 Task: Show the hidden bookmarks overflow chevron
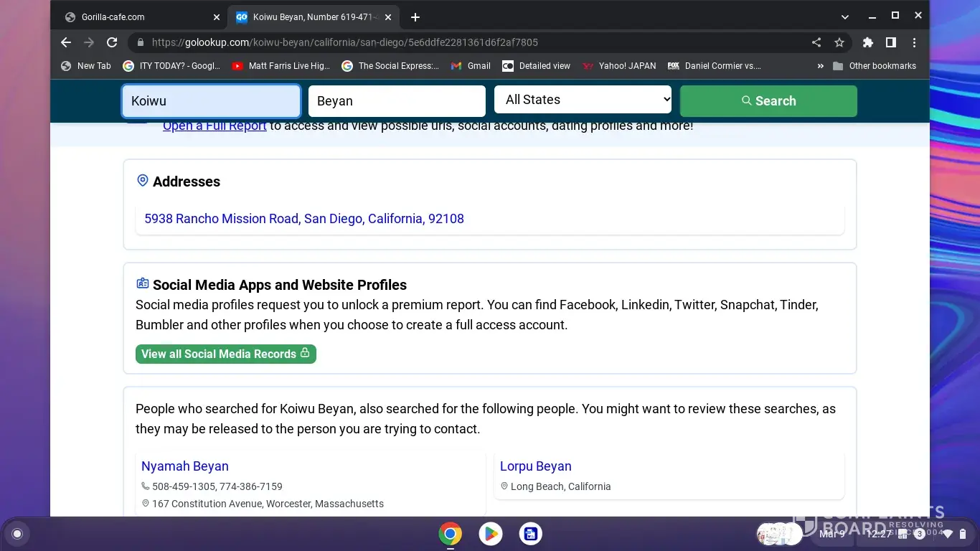(820, 66)
